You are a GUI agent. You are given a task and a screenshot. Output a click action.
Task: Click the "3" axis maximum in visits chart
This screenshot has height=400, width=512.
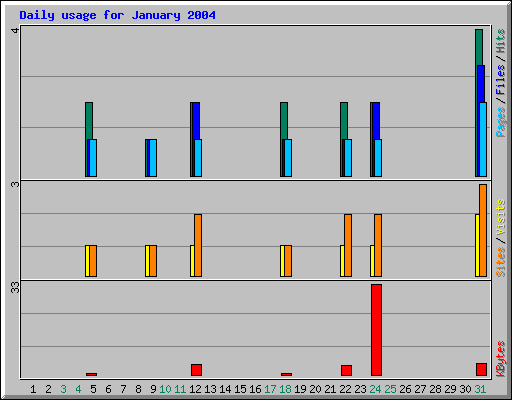pyautogui.click(x=15, y=184)
